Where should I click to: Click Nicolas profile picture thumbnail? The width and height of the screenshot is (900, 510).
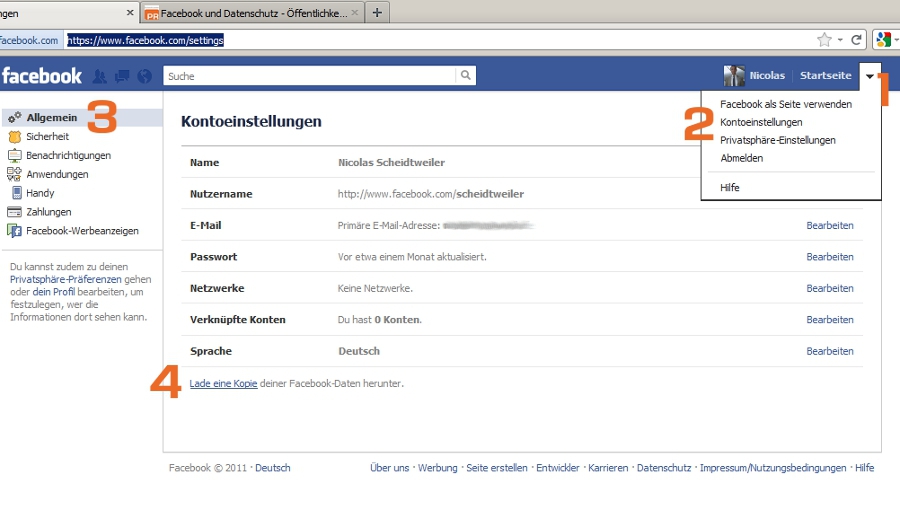tap(735, 76)
